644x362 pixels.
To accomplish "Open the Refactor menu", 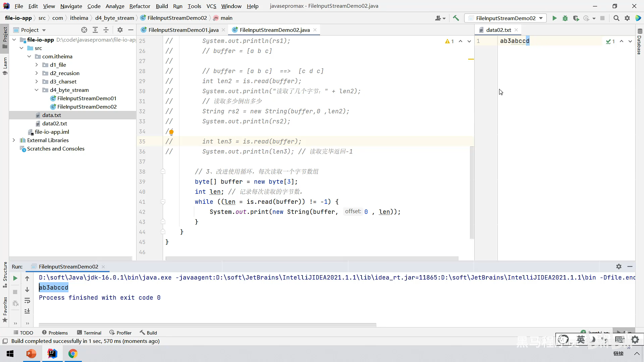I will click(x=140, y=6).
